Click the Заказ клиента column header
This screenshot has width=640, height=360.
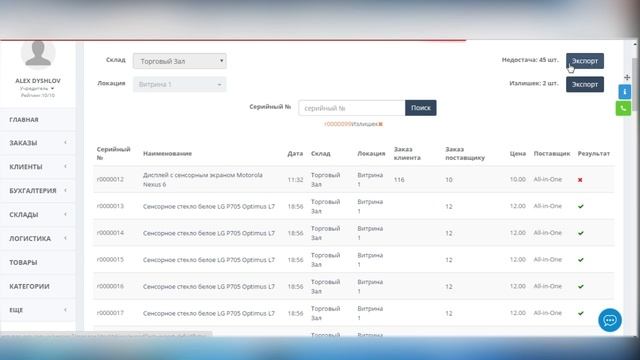click(407, 153)
